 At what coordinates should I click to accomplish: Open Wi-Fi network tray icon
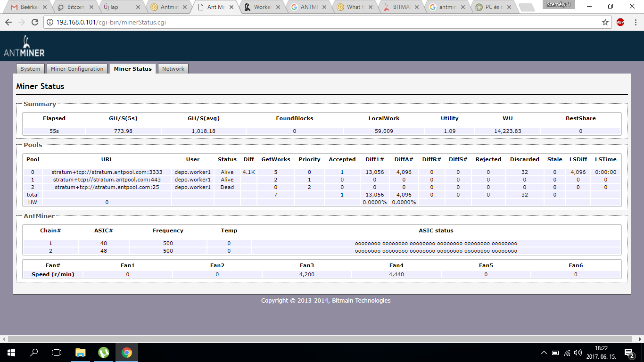click(x=567, y=353)
